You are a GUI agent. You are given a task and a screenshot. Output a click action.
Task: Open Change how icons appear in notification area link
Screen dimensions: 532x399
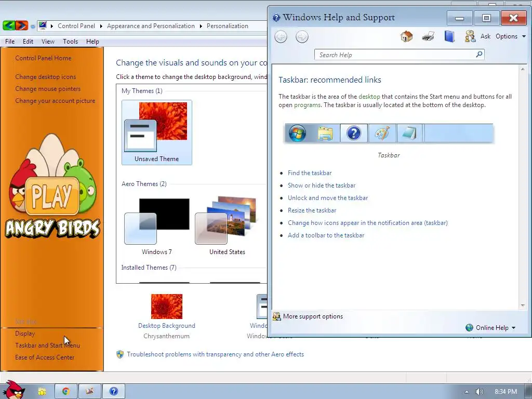(367, 223)
